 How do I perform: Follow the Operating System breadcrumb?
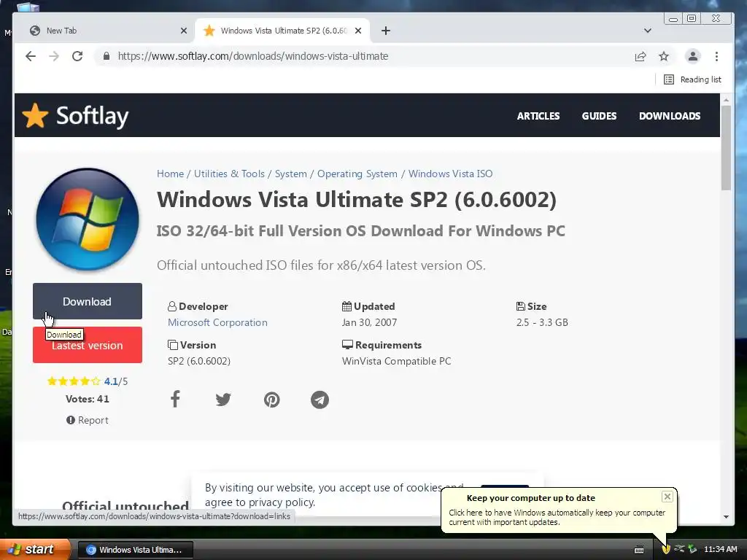[357, 174]
